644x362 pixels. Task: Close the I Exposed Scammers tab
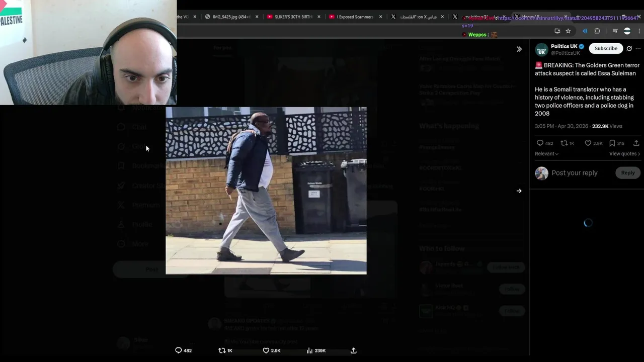click(380, 17)
